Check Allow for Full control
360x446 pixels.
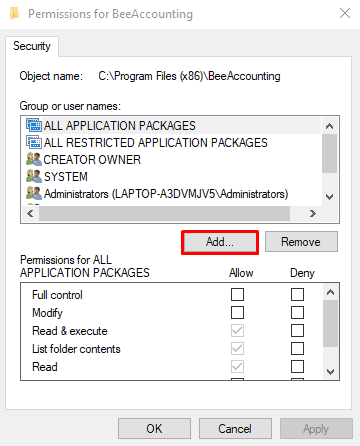pyautogui.click(x=237, y=295)
